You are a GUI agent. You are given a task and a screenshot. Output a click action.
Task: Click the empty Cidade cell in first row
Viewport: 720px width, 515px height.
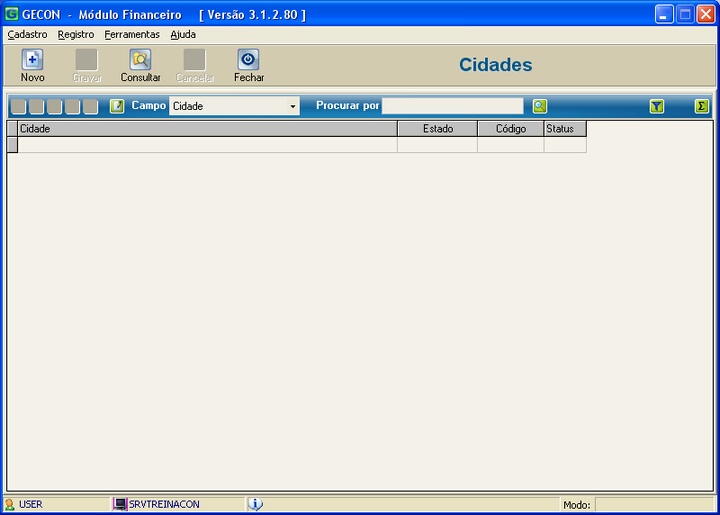coord(207,145)
